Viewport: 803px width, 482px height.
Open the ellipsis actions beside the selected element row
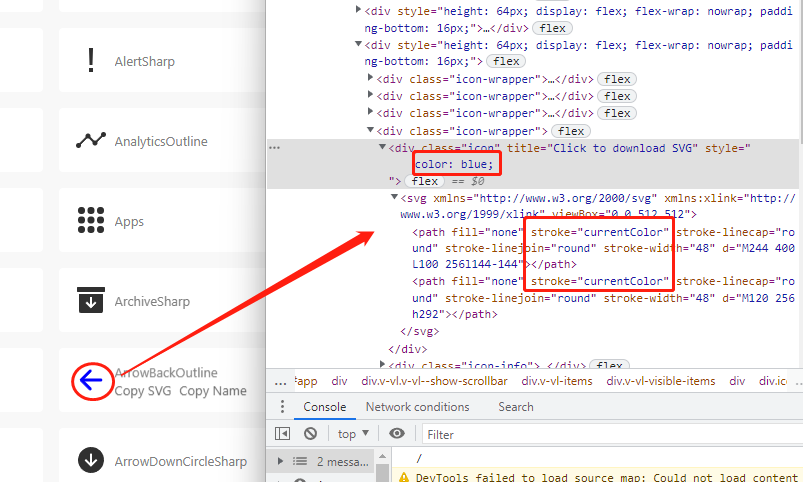click(274, 148)
